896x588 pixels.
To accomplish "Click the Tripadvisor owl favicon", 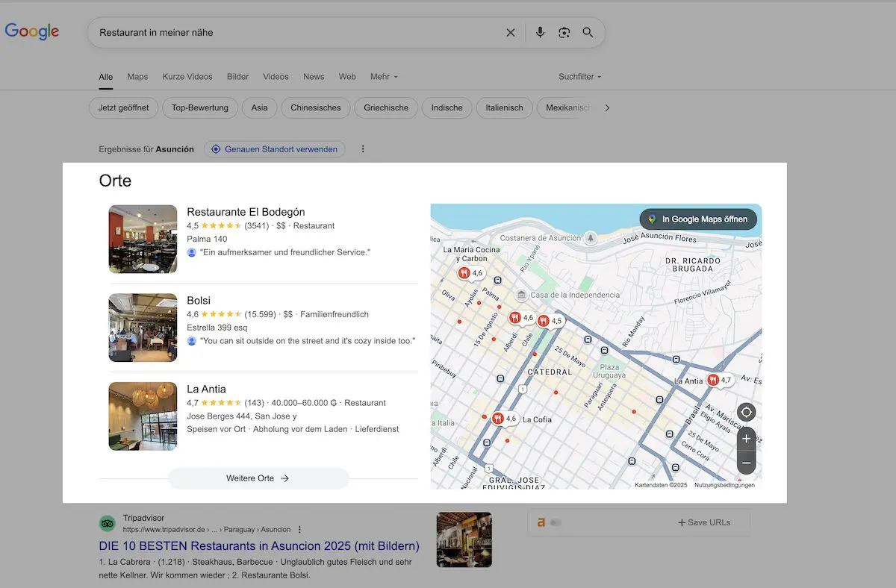I will [108, 523].
